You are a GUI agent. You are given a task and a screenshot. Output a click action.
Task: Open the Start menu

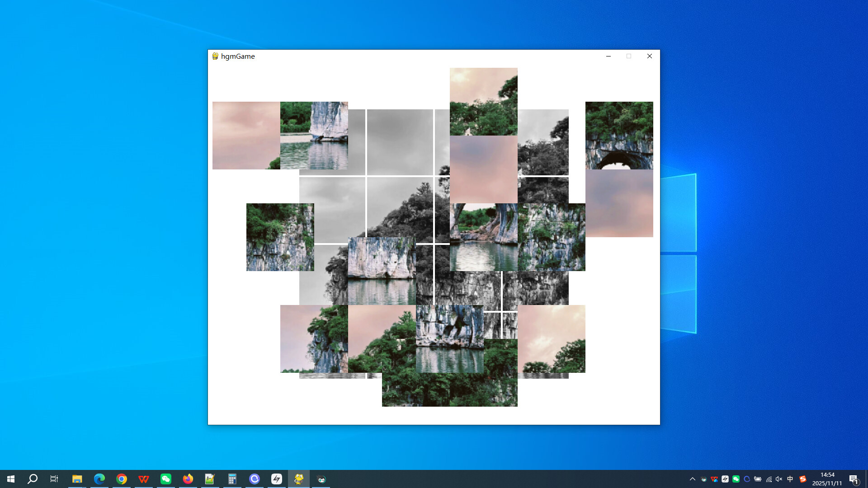pyautogui.click(x=10, y=479)
